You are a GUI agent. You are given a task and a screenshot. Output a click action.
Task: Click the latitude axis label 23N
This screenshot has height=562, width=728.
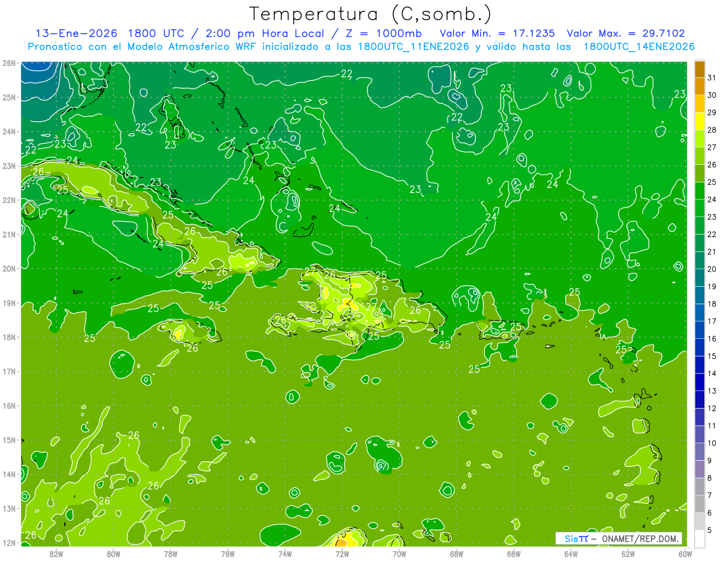click(x=8, y=166)
